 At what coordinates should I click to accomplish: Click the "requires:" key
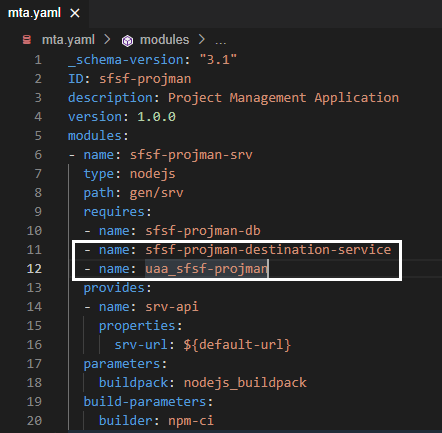click(x=118, y=212)
